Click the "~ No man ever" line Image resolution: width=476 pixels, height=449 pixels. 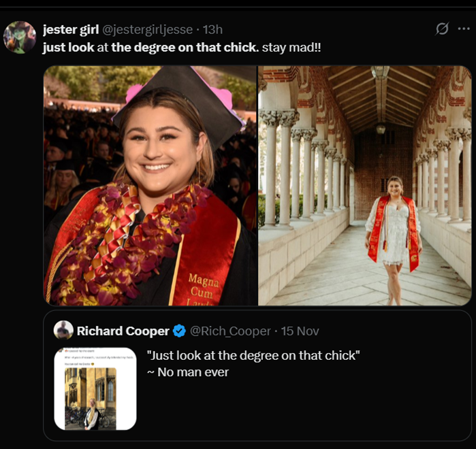[x=187, y=372]
